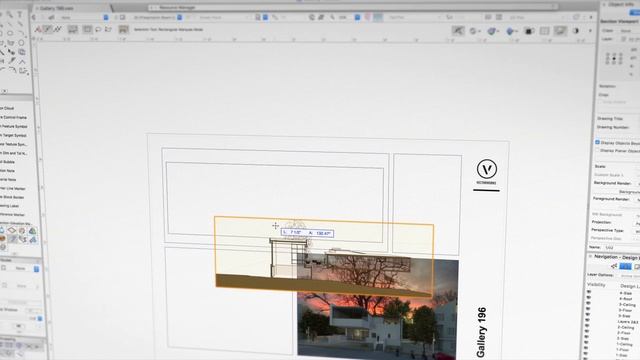Switch to the Gallery 196.vwx document tab
640x360 pixels.
(56, 8)
